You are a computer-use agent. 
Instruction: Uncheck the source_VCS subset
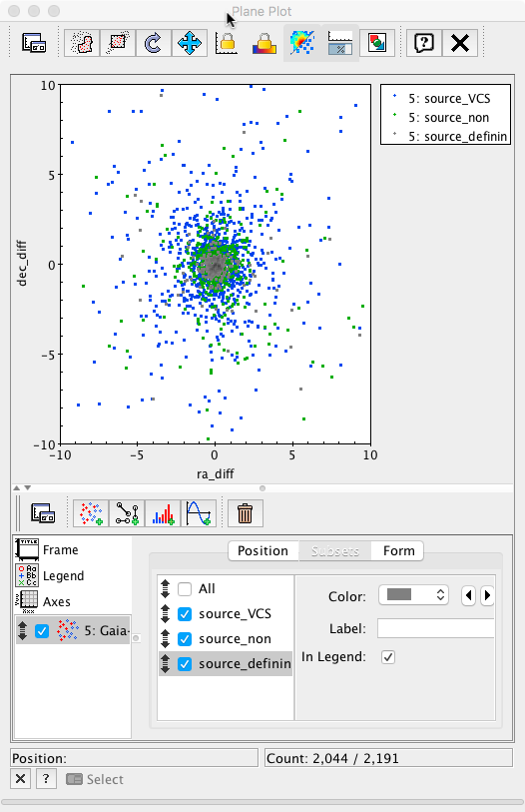(185, 613)
